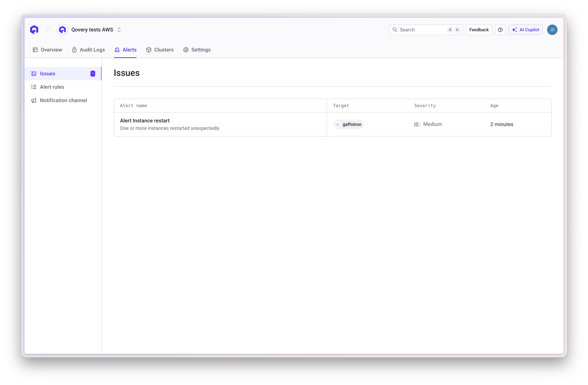Select Issues in the sidebar

63,73
